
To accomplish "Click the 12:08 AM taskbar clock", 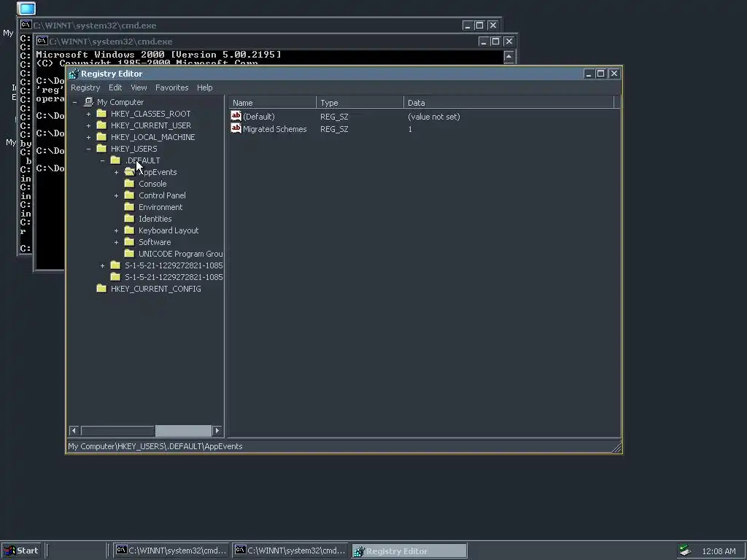I will point(719,551).
